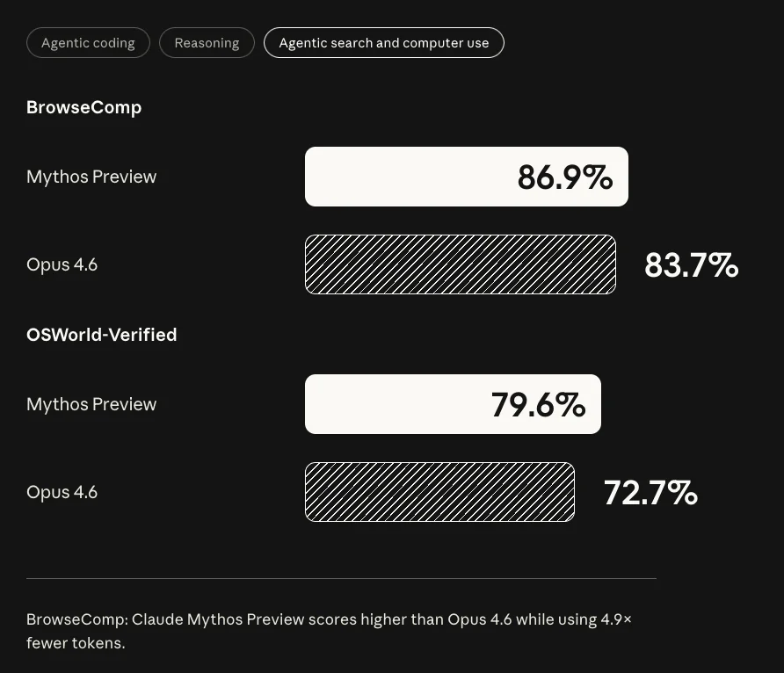Click the white 86.9% Mythos Preview bar
Viewport: 784px width, 673px height.
(x=467, y=177)
